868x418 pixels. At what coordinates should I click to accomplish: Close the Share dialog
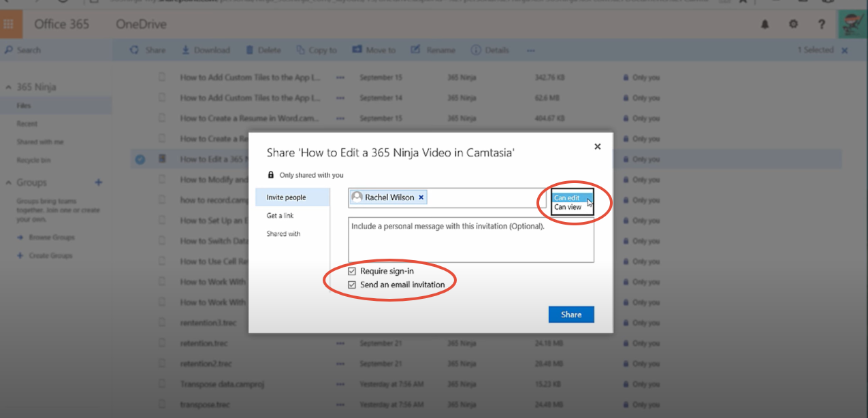[x=598, y=146]
